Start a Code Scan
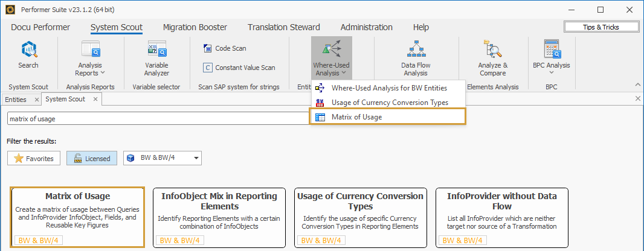Image resolution: width=644 pixels, height=251 pixels. click(224, 48)
